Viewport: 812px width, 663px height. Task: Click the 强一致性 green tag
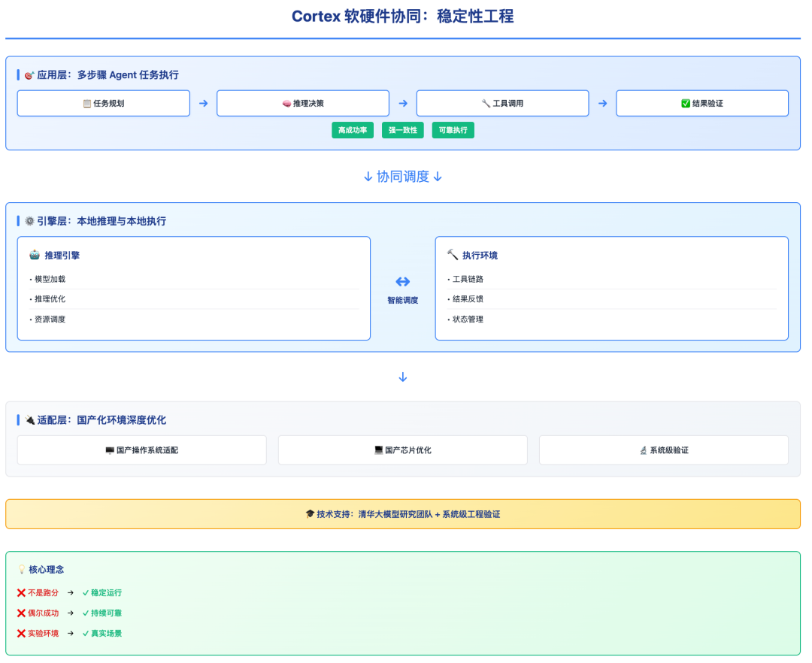(403, 131)
